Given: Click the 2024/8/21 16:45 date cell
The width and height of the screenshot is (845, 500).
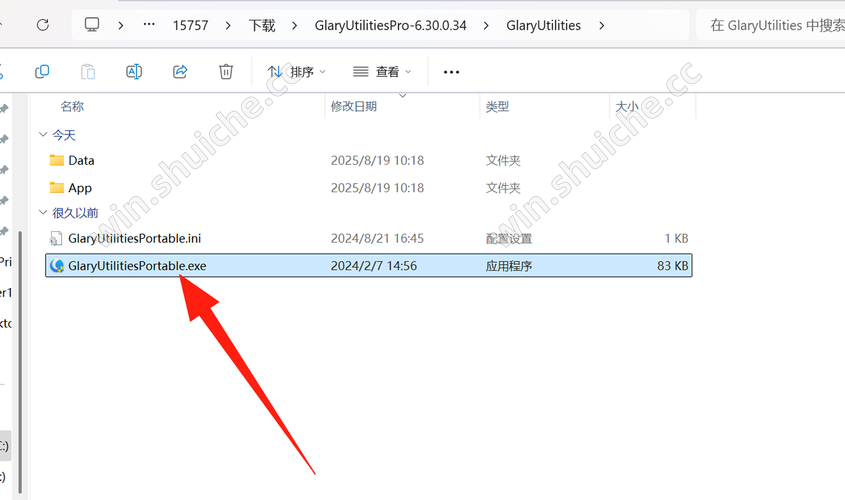Looking at the screenshot, I should pos(377,238).
